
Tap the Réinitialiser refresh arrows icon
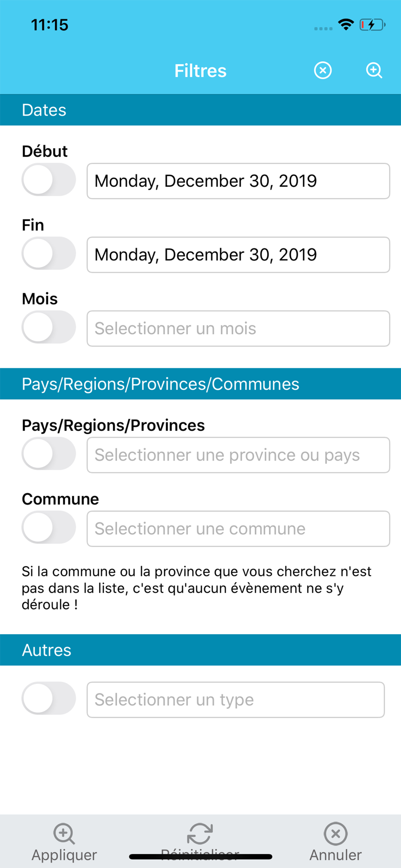tap(200, 834)
